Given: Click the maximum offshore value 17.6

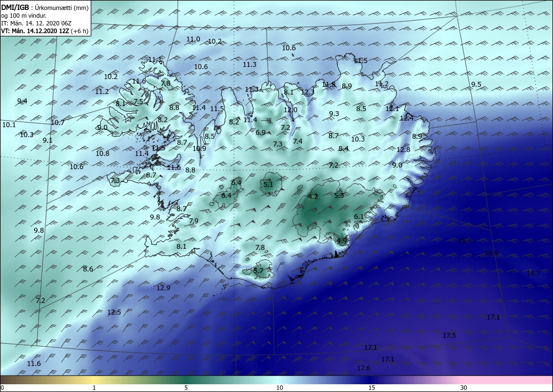Looking at the screenshot, I should [364, 368].
